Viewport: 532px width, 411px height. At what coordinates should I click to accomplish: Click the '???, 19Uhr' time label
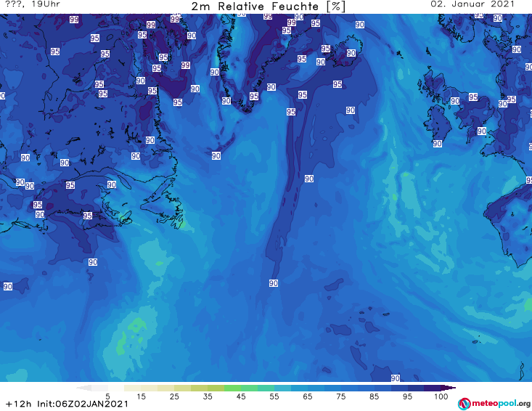(x=33, y=4)
